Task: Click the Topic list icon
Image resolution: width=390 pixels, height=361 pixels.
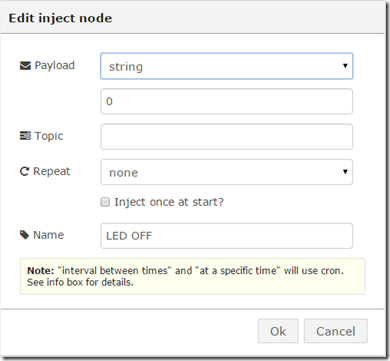Action: (x=25, y=136)
